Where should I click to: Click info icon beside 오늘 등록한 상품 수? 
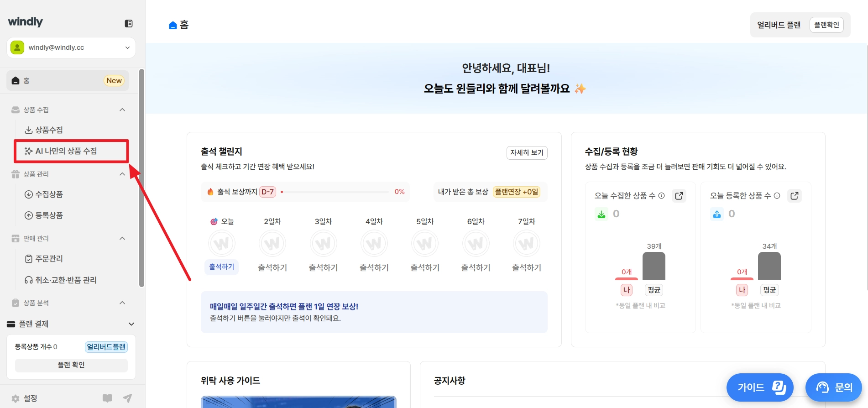coord(777,196)
